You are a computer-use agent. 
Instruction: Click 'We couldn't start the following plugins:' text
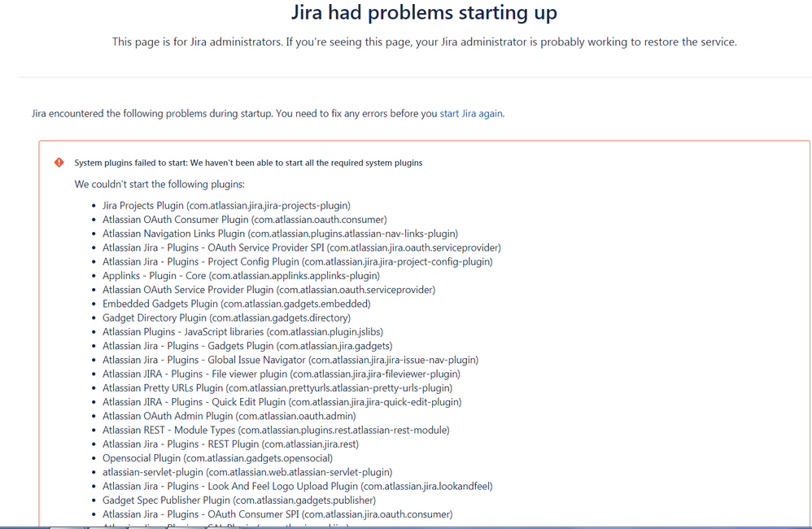159,185
